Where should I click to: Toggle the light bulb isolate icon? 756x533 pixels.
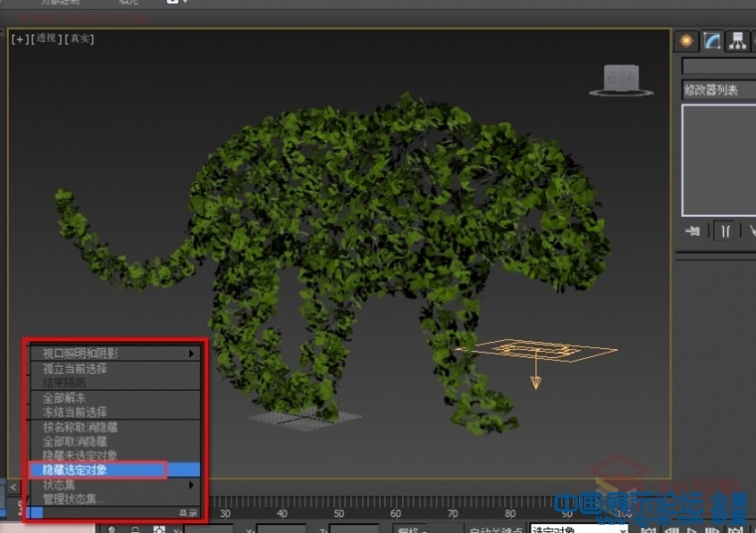(111, 530)
